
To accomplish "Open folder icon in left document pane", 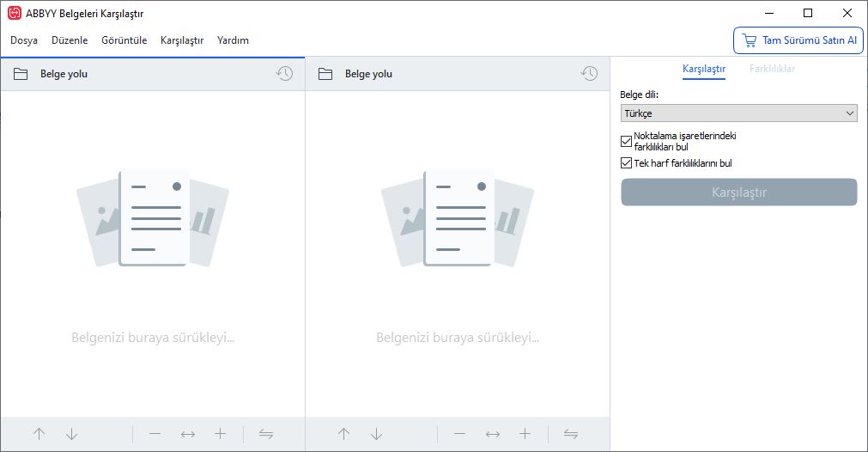I will (x=21, y=74).
